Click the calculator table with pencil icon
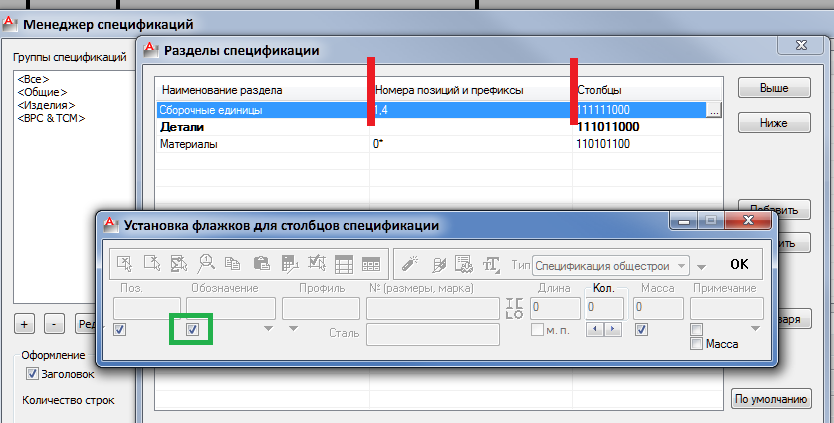The height and width of the screenshot is (423, 834). 289,264
